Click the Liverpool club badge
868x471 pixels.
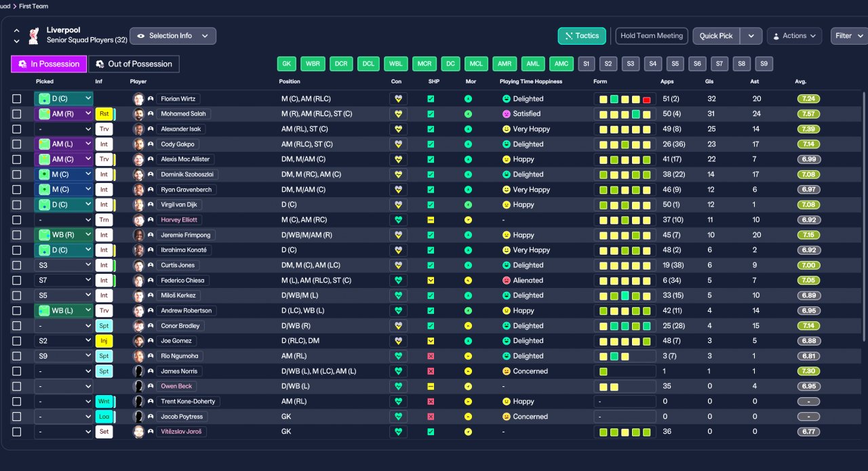point(33,35)
